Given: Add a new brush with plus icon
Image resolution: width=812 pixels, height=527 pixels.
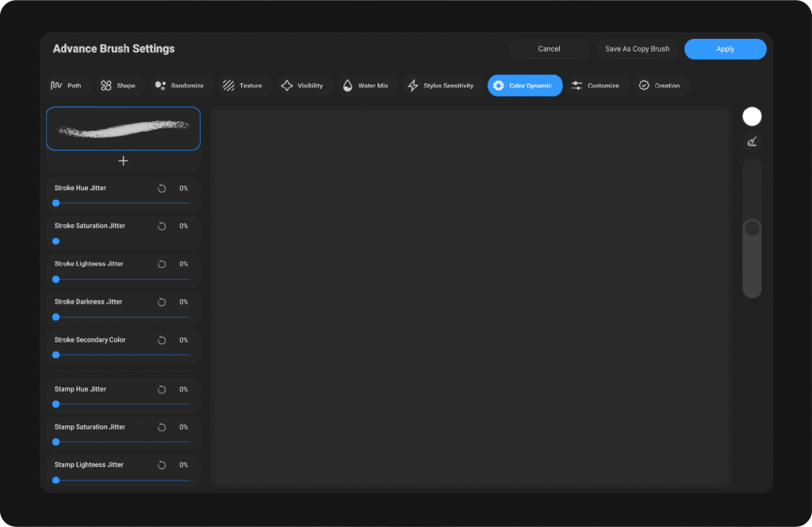Looking at the screenshot, I should click(x=123, y=161).
